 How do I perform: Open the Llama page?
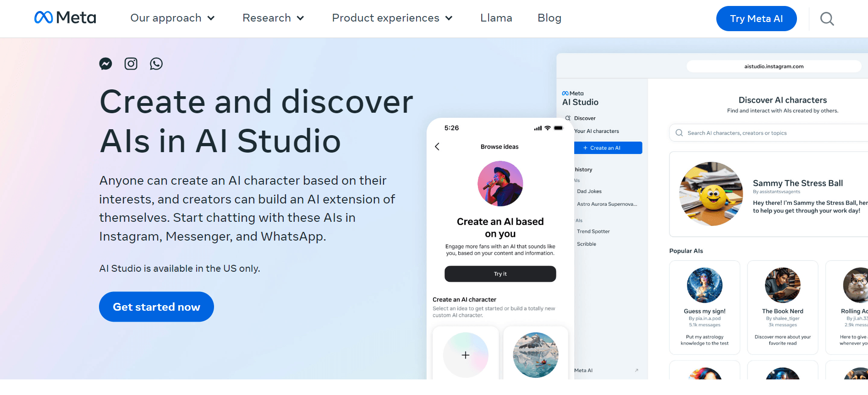point(496,18)
